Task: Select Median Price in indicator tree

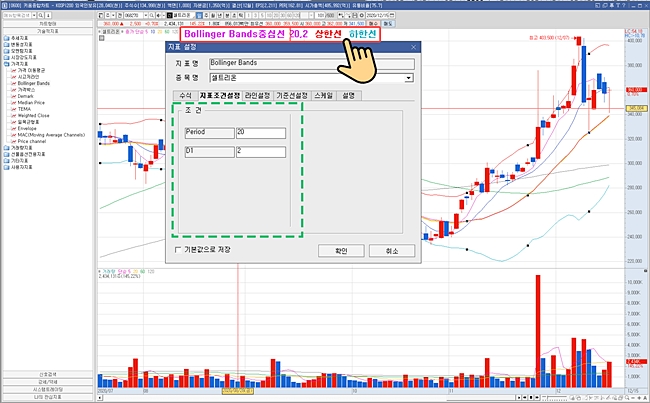Action: (31, 103)
